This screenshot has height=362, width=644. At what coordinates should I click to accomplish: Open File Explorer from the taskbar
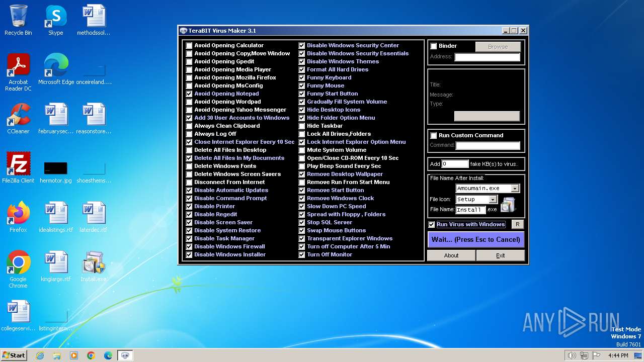click(x=57, y=355)
